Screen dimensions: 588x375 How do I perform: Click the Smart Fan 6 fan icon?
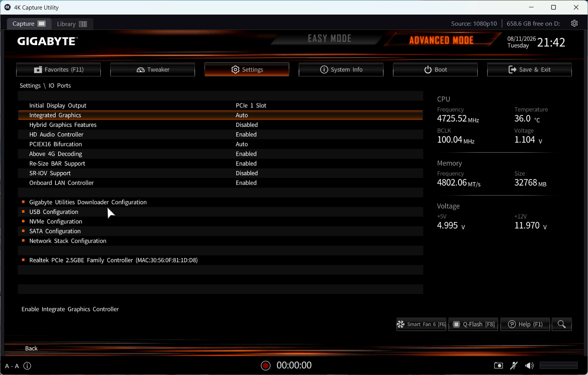pos(401,324)
